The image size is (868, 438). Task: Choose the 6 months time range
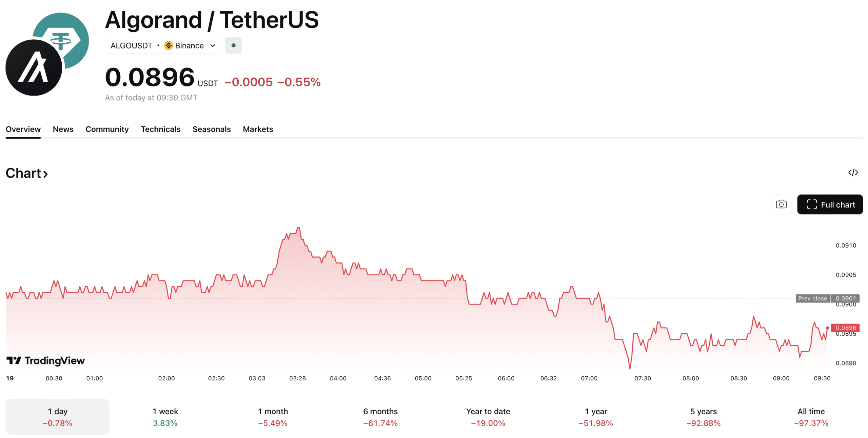[380, 417]
